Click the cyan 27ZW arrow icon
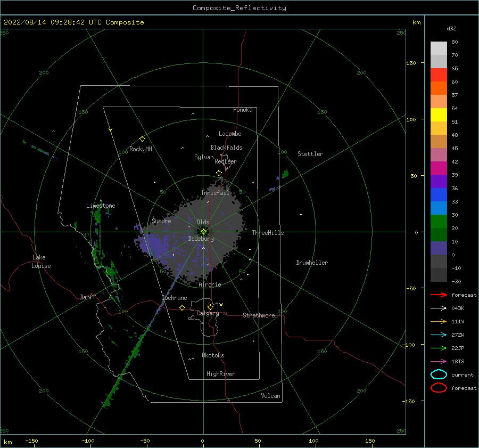The width and height of the screenshot is (479, 448). tap(439, 335)
